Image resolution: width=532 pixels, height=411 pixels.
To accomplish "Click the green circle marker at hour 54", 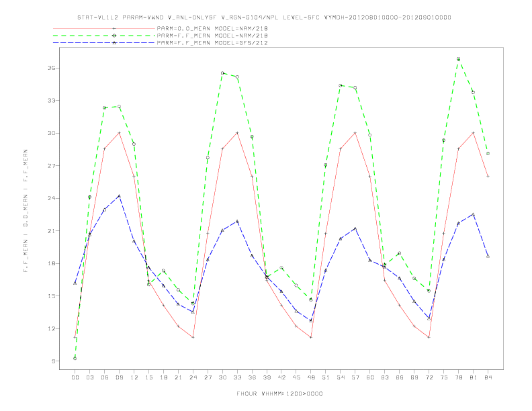I will [x=341, y=85].
